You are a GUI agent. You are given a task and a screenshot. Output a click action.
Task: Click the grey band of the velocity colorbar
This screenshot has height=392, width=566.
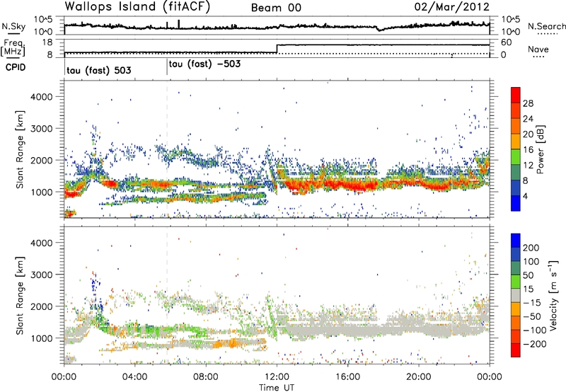point(516,295)
